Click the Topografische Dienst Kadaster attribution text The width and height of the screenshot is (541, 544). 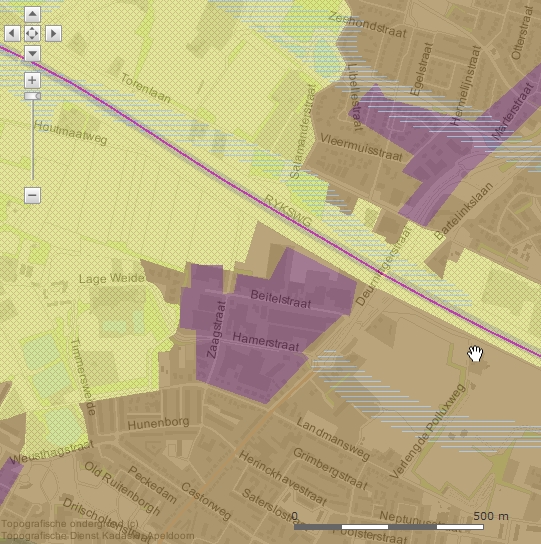tap(98, 536)
